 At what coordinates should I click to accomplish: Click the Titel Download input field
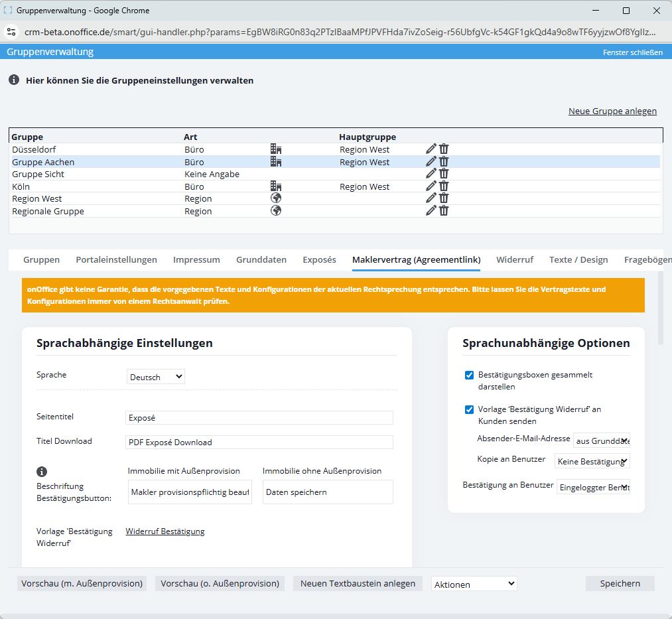tap(259, 442)
